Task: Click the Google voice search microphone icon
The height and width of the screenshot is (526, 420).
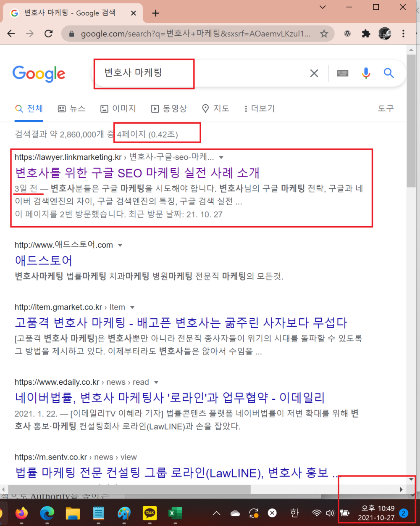Action: click(366, 73)
